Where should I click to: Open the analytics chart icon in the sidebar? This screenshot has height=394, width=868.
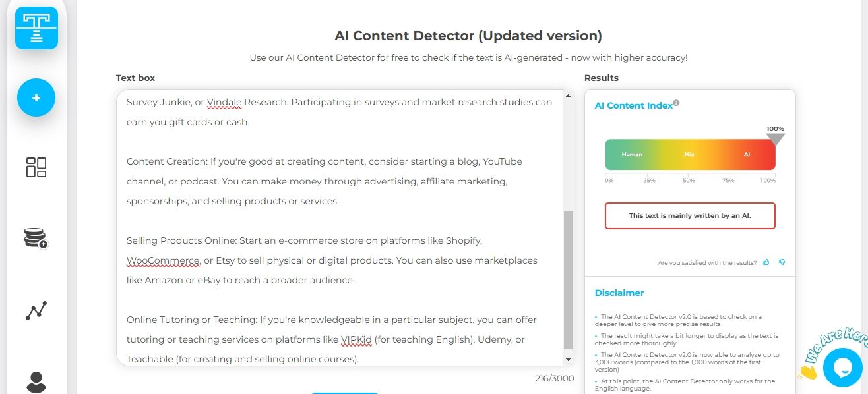(36, 310)
